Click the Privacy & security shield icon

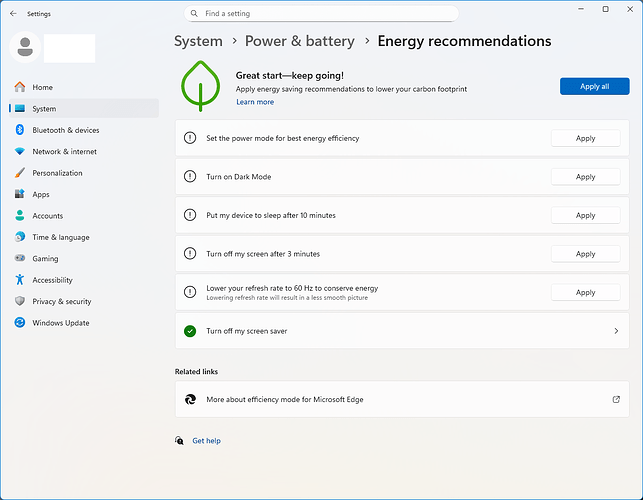20,301
